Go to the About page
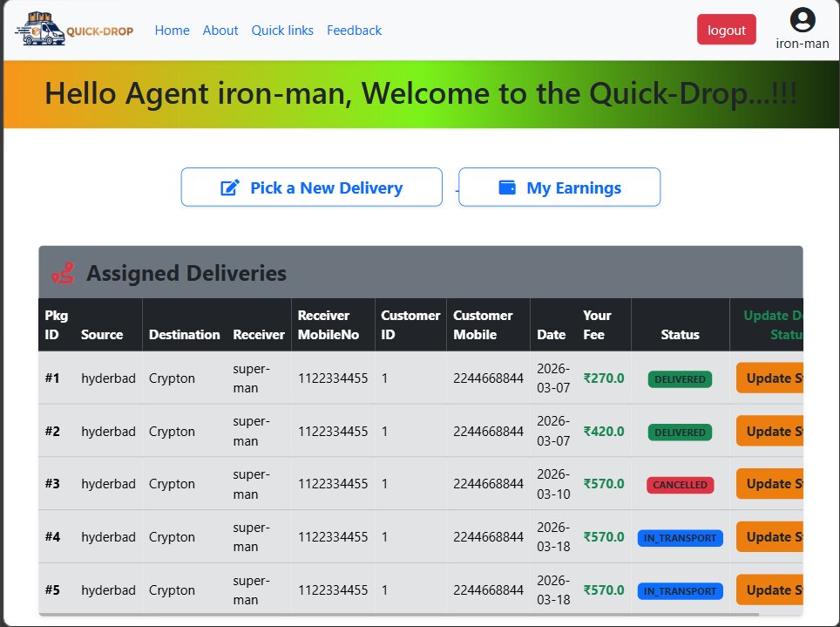The height and width of the screenshot is (627, 840). (220, 31)
